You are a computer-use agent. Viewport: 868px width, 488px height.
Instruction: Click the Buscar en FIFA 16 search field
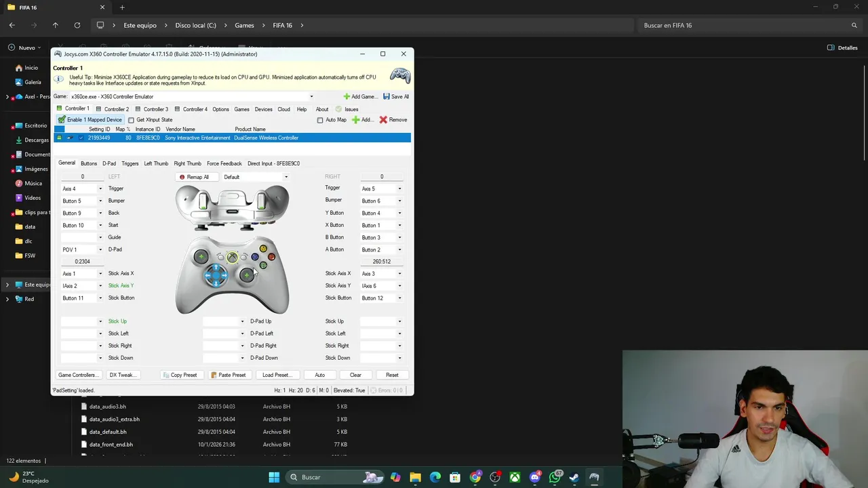[x=749, y=25]
